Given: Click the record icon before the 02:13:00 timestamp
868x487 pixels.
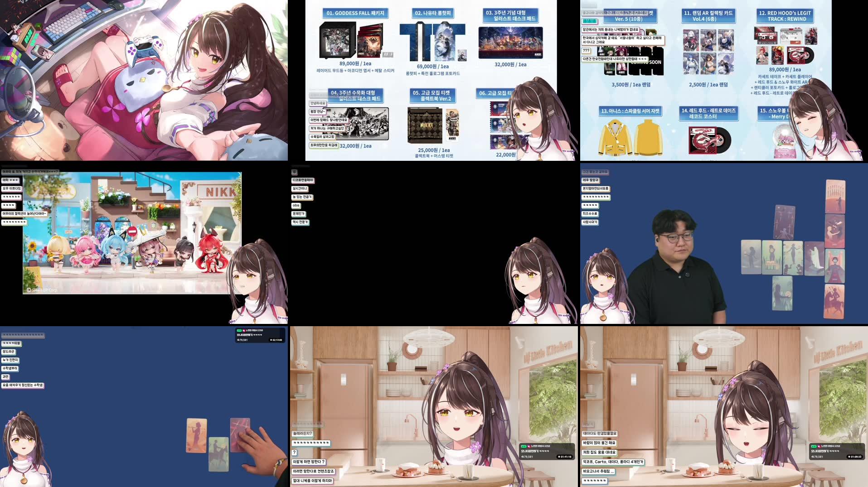Looking at the screenshot, I should tap(272, 340).
